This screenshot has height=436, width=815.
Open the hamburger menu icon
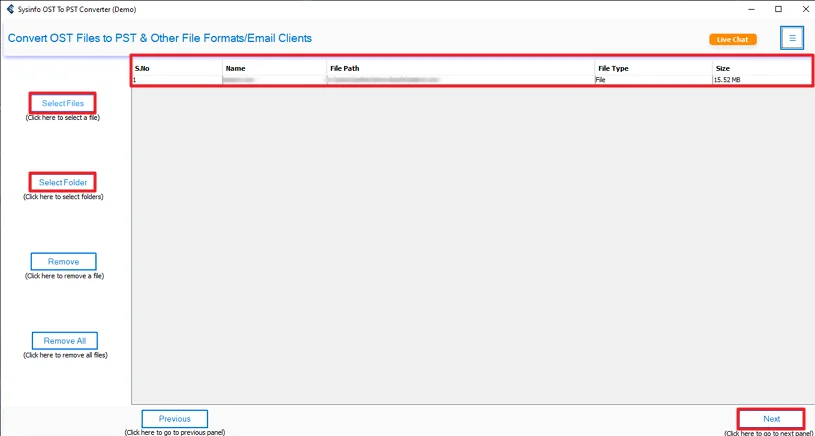tap(791, 38)
